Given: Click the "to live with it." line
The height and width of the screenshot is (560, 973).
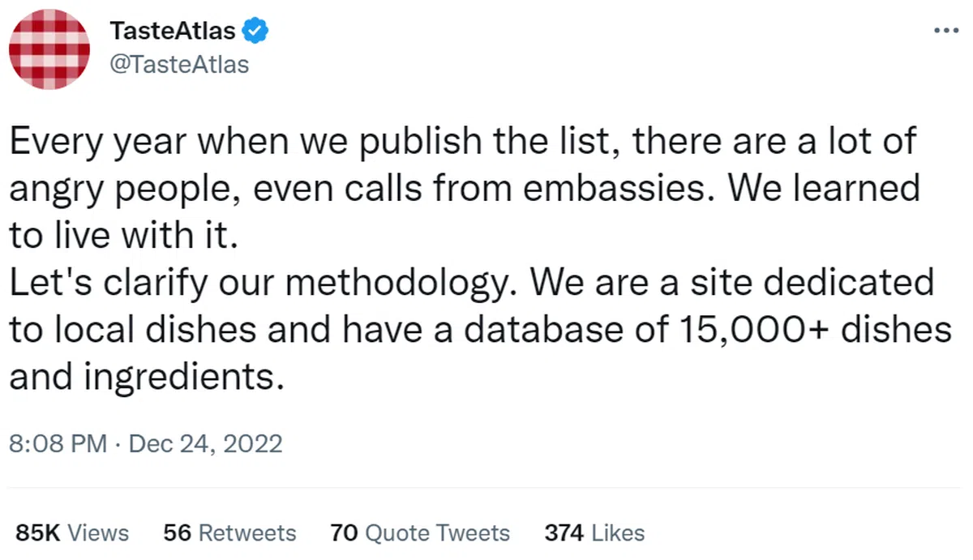Looking at the screenshot, I should pos(123,236).
